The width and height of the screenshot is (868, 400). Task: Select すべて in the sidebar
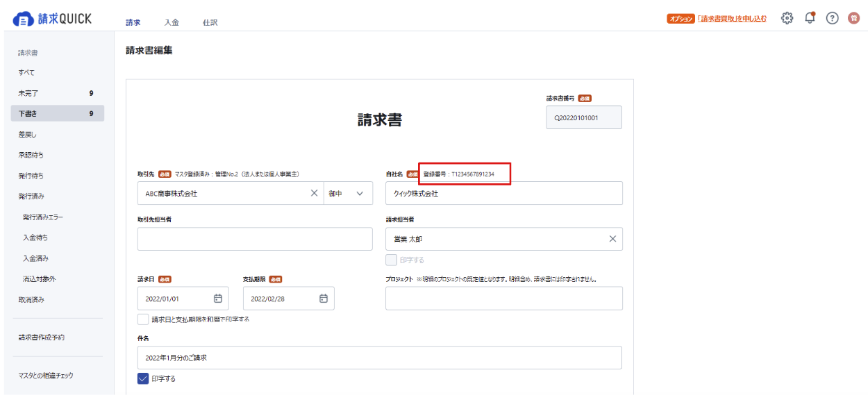(58, 72)
